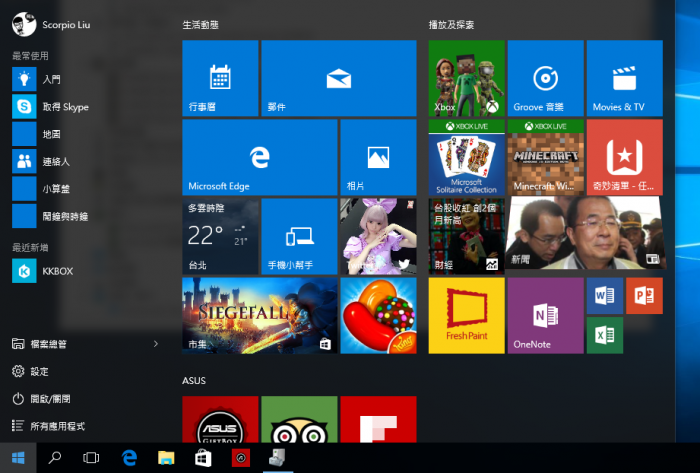Open KKBOX from recently added
Image resolution: width=700 pixels, height=473 pixels.
pyautogui.click(x=57, y=271)
